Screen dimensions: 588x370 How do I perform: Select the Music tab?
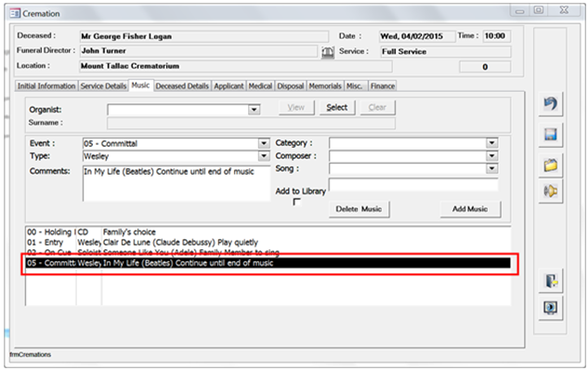[x=140, y=86]
